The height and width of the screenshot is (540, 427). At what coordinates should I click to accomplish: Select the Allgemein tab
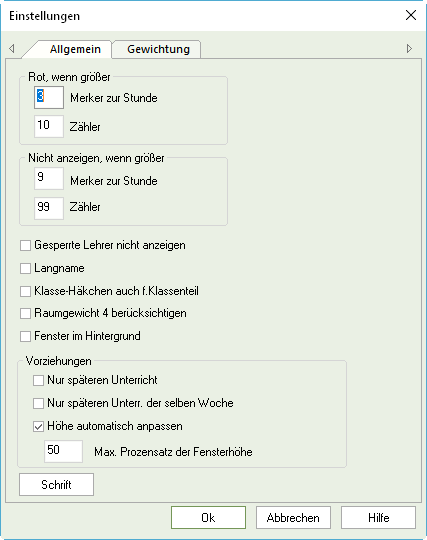(75, 49)
